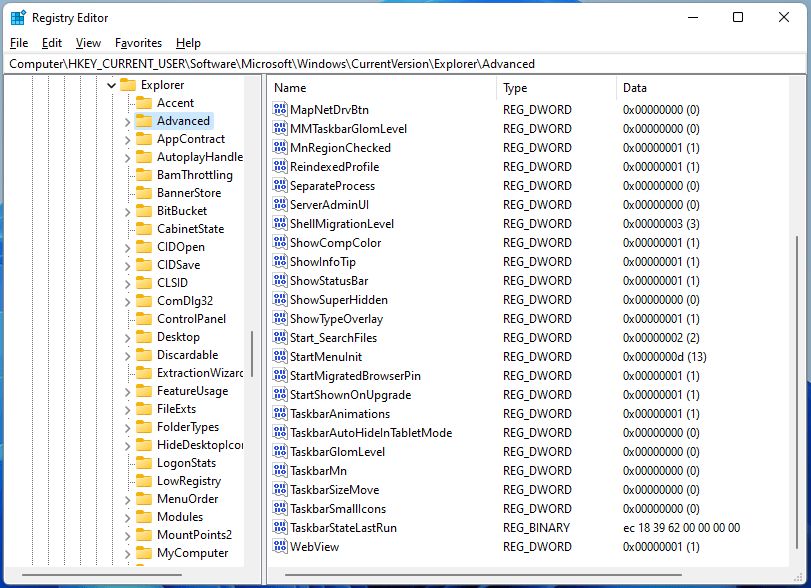Select the TaskbarGlomLevel value
The height and width of the screenshot is (588, 811).
click(337, 451)
